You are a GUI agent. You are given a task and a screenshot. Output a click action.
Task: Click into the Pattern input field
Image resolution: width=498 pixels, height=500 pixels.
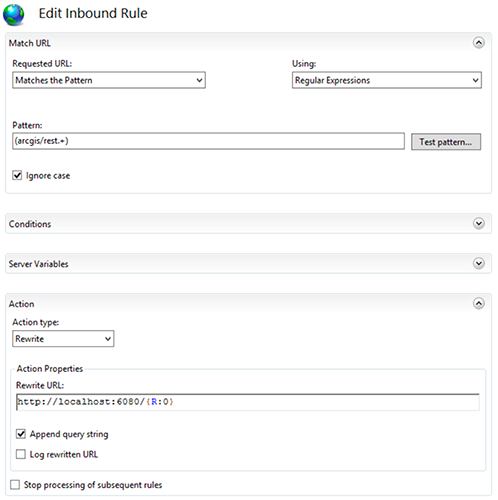pyautogui.click(x=208, y=141)
